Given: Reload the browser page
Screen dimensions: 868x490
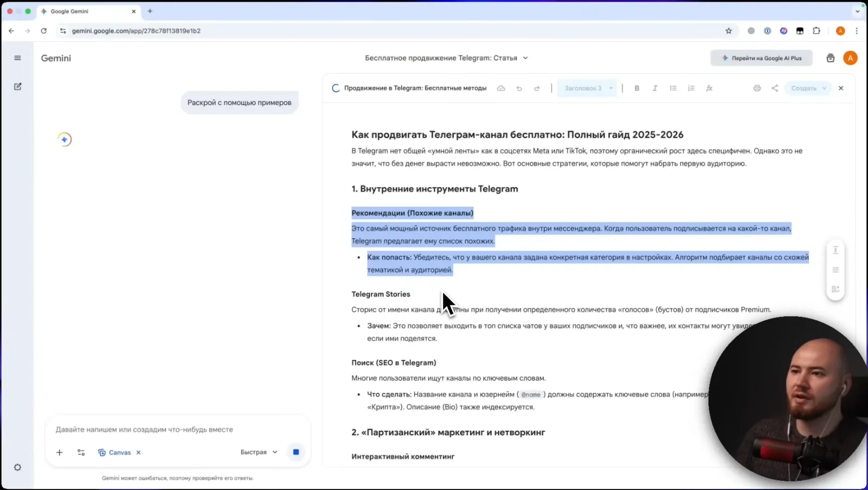Looking at the screenshot, I should pyautogui.click(x=43, y=31).
